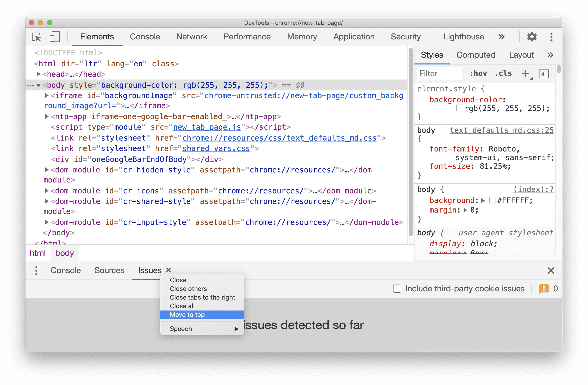Click the DevTools overflow menu icon
This screenshot has height=385, width=588.
point(551,36)
